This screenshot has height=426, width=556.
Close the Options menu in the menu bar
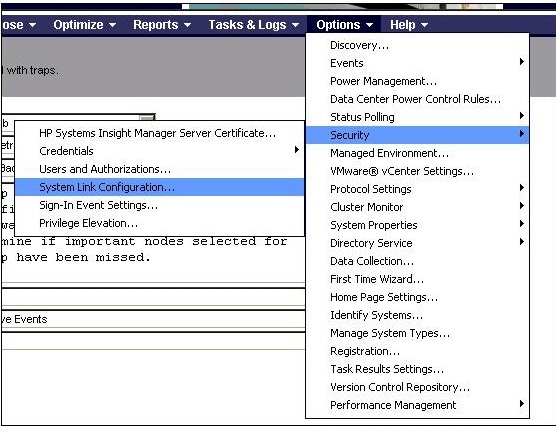pos(344,25)
